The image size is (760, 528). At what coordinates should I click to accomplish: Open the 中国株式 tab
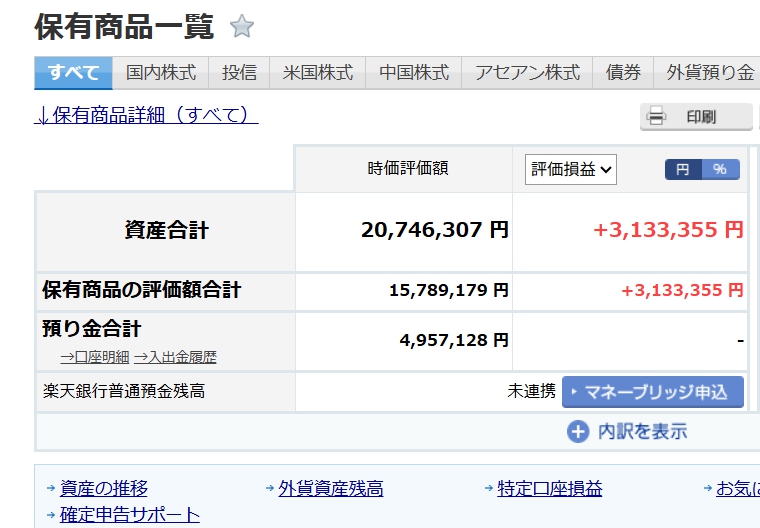click(x=413, y=73)
